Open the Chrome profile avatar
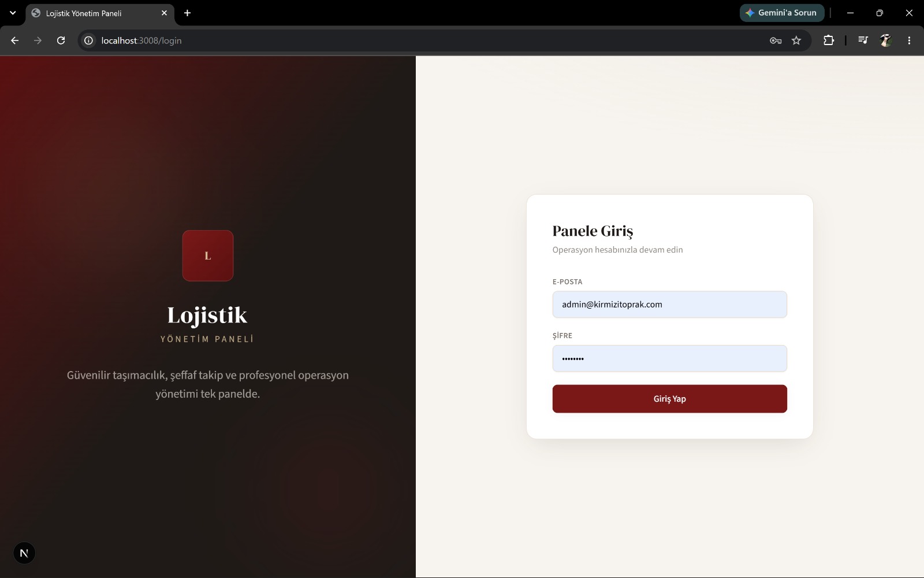924x578 pixels. tap(886, 40)
